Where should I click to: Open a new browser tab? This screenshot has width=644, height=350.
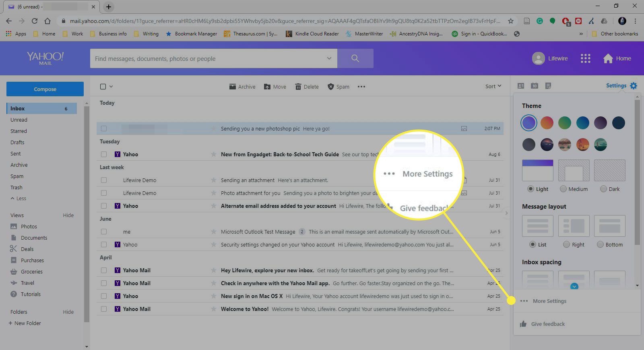click(109, 6)
